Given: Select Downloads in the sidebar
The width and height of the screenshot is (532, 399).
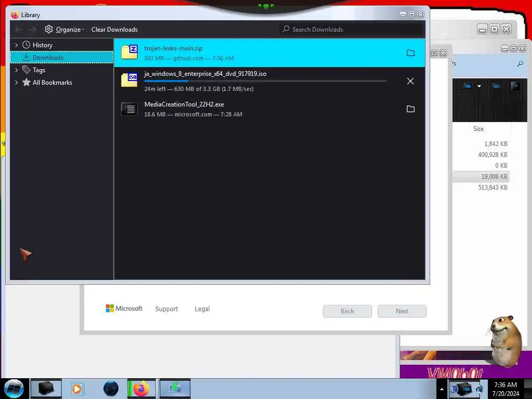Looking at the screenshot, I should [x=62, y=57].
